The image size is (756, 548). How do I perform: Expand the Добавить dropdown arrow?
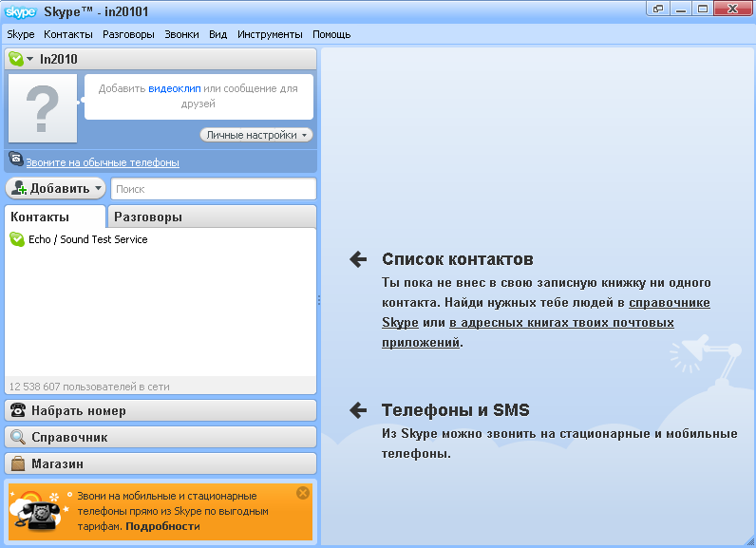(99, 188)
